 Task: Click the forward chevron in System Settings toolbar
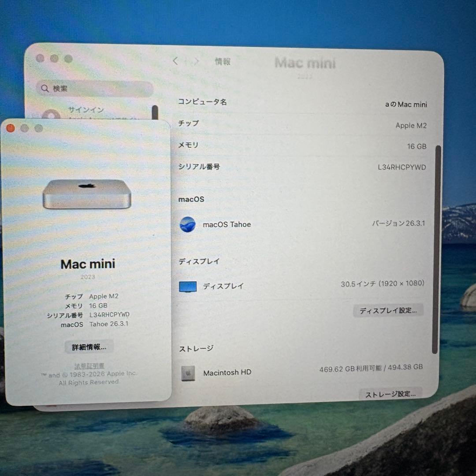tap(197, 61)
